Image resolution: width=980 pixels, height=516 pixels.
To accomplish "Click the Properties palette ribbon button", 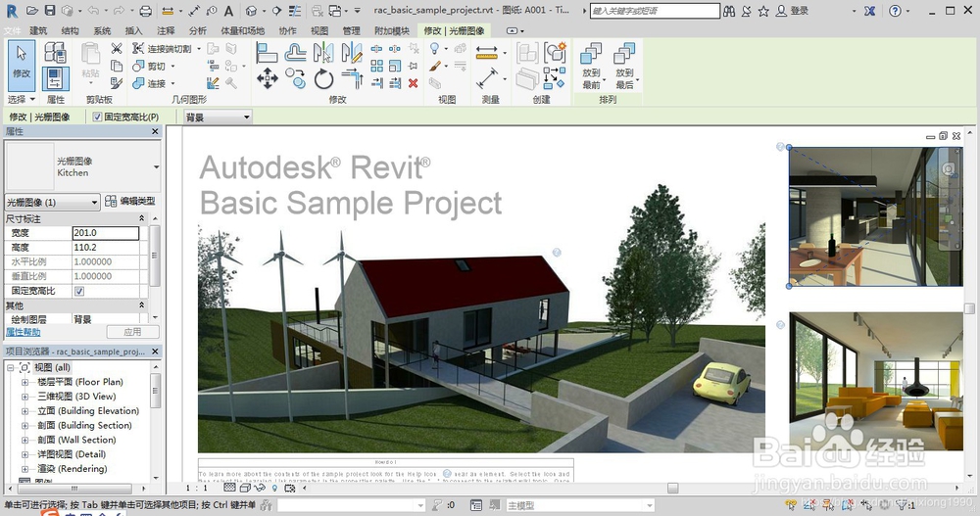I will point(56,79).
